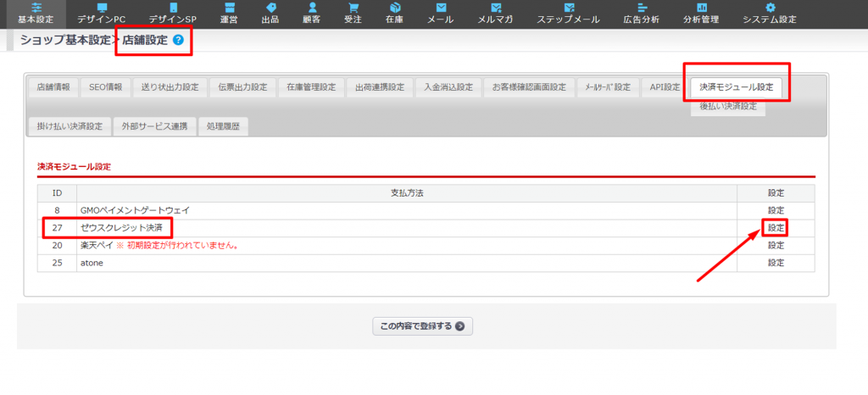
Task: Click the ID column header
Action: pyautogui.click(x=57, y=193)
